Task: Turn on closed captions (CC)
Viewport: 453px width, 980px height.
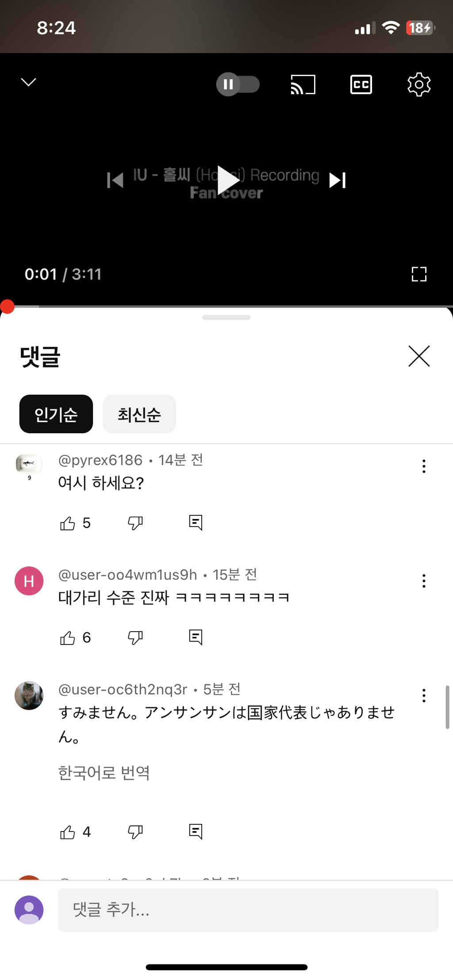Action: (361, 84)
